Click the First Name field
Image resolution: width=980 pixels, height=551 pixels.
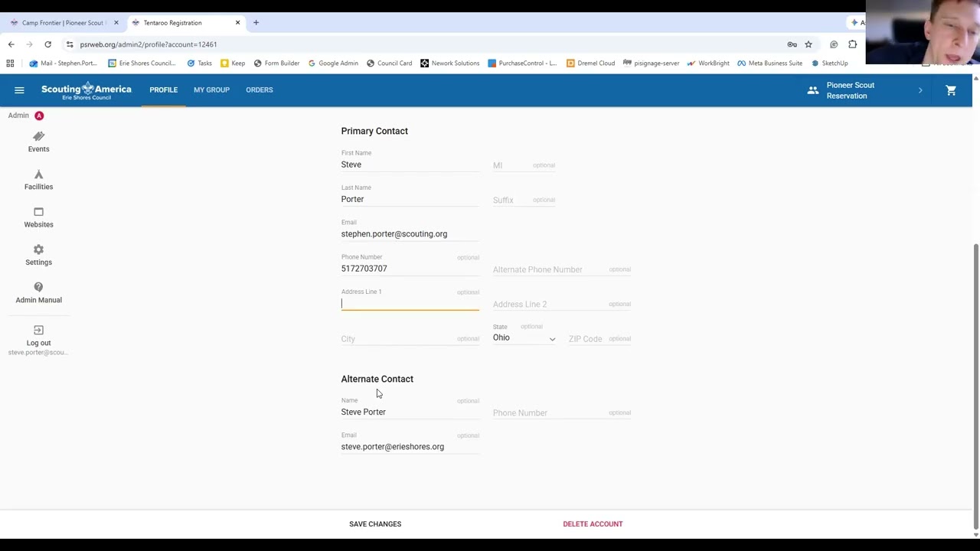coord(410,165)
